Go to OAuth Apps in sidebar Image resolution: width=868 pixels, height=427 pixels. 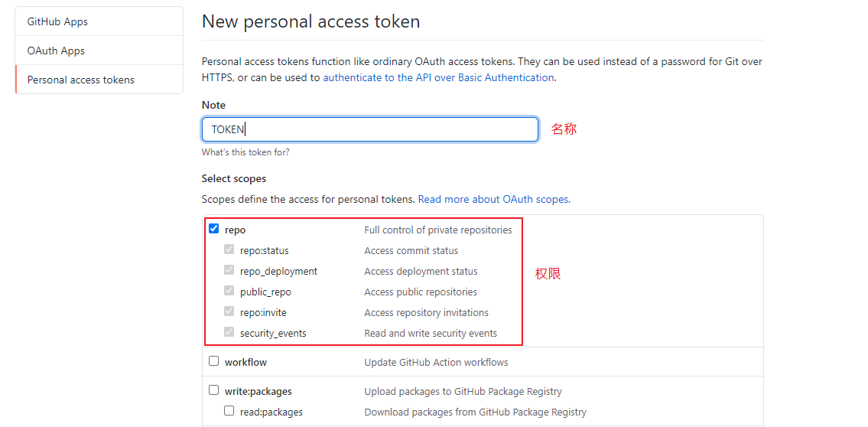(99, 51)
